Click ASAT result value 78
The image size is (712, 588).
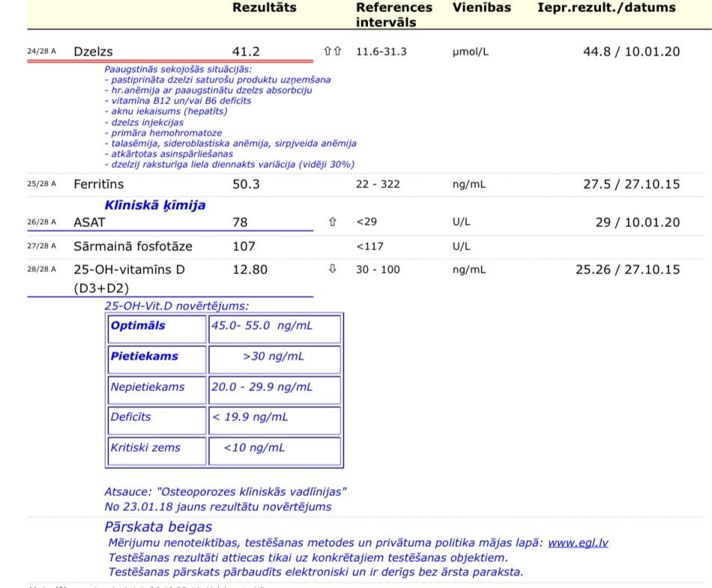tap(240, 222)
